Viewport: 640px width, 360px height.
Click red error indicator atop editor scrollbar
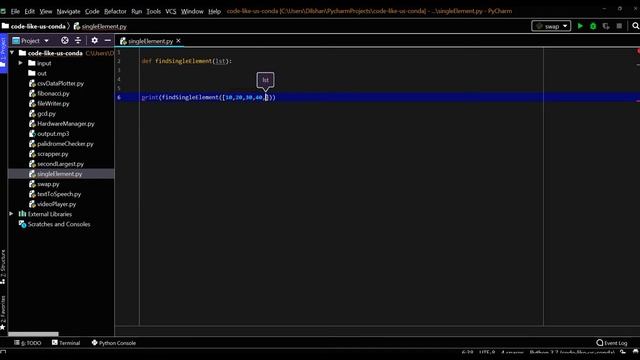pos(638,51)
